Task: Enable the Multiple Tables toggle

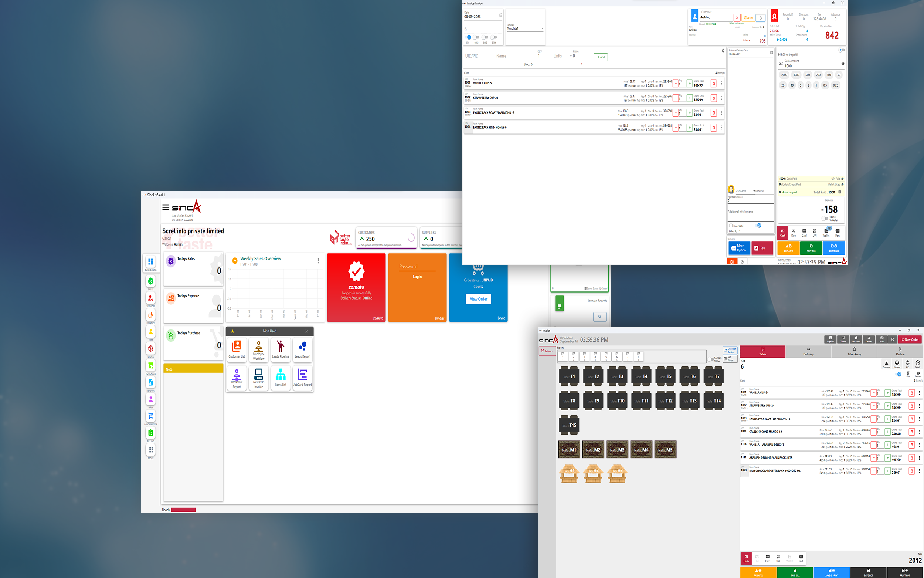Action: [710, 359]
